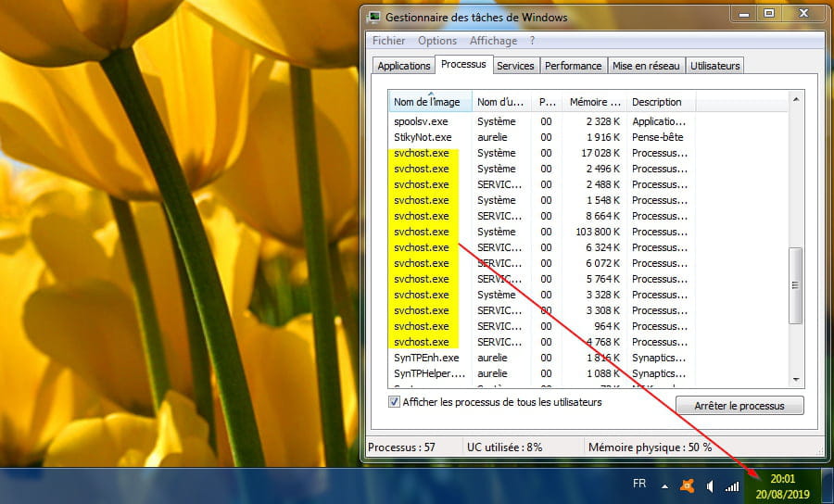Switch to the Performance tab
Viewport: 834px width, 504px height.
coord(573,66)
